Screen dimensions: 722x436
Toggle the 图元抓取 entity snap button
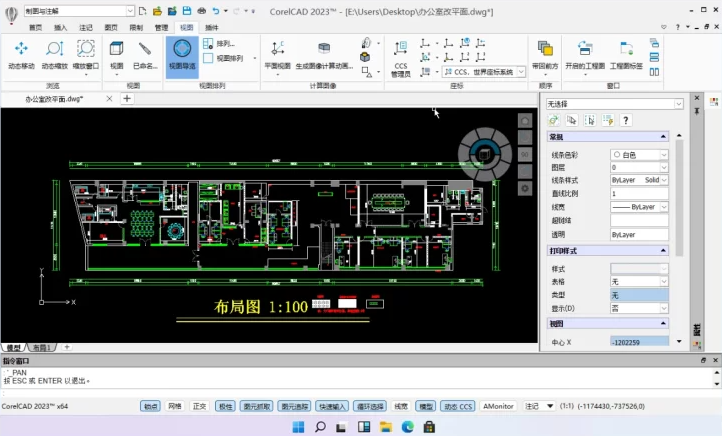click(x=257, y=406)
